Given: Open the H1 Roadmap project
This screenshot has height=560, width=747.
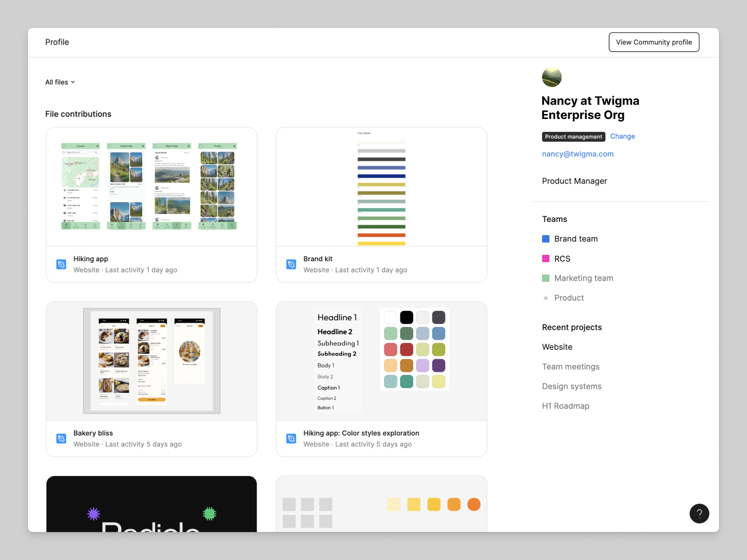Looking at the screenshot, I should (565, 406).
